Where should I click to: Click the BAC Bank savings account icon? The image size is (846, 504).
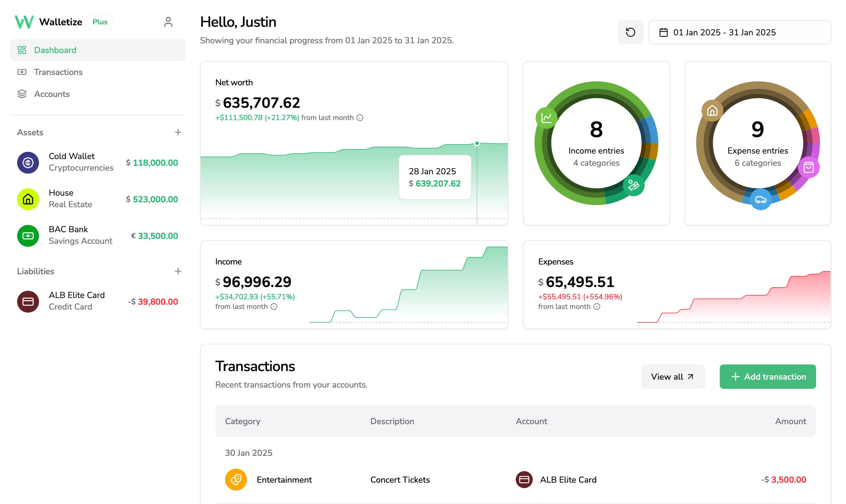pos(28,236)
